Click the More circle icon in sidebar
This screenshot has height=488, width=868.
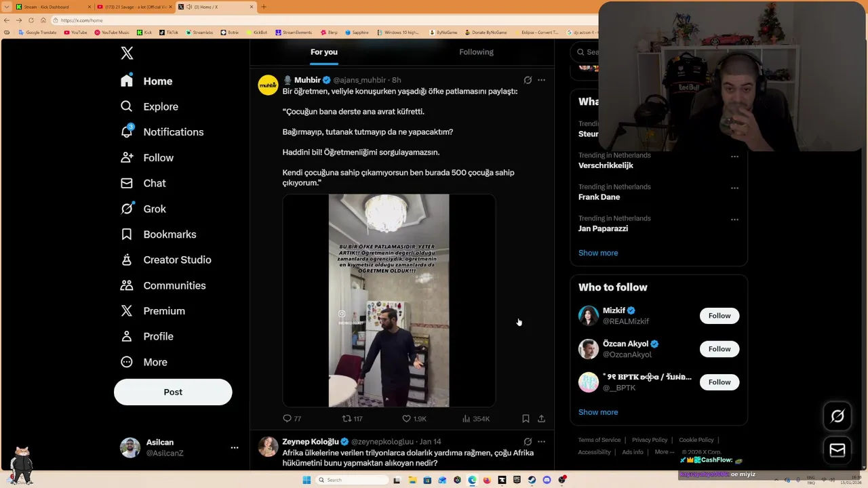coord(127,362)
